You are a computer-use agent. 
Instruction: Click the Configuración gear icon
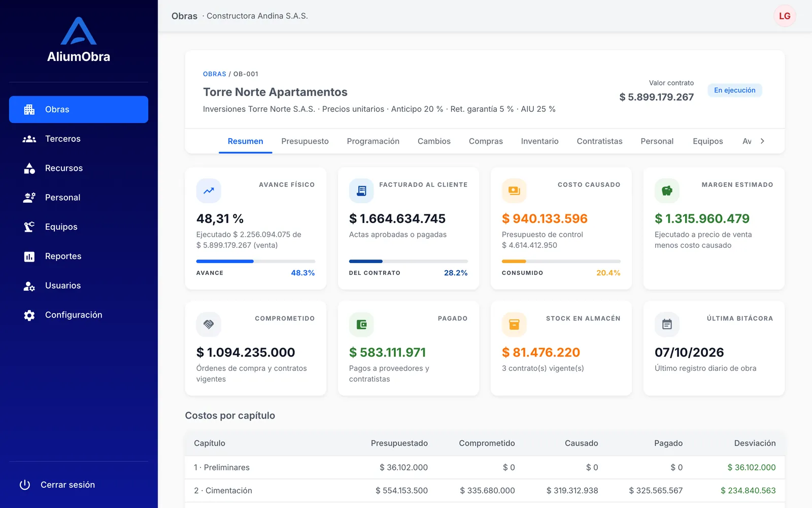(29, 315)
